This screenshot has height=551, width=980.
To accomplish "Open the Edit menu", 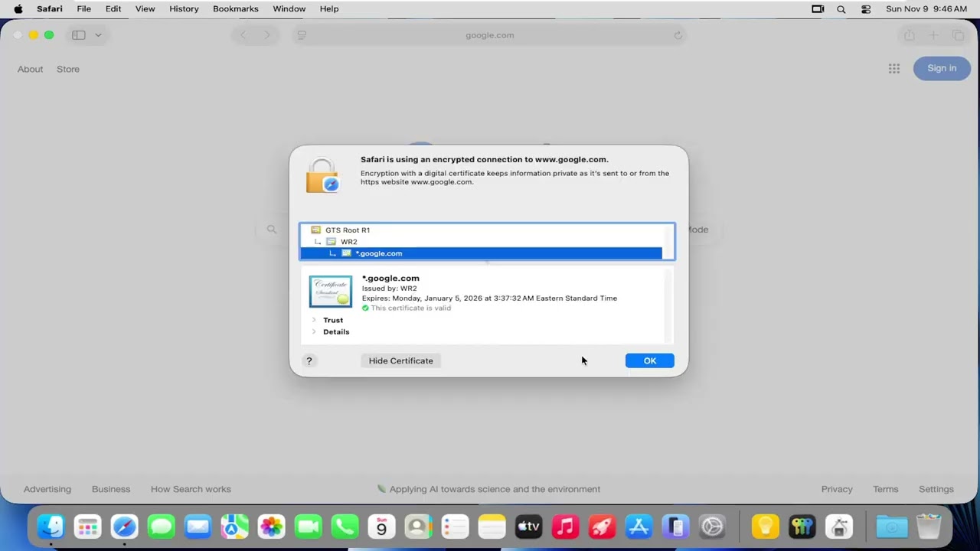I will click(113, 8).
